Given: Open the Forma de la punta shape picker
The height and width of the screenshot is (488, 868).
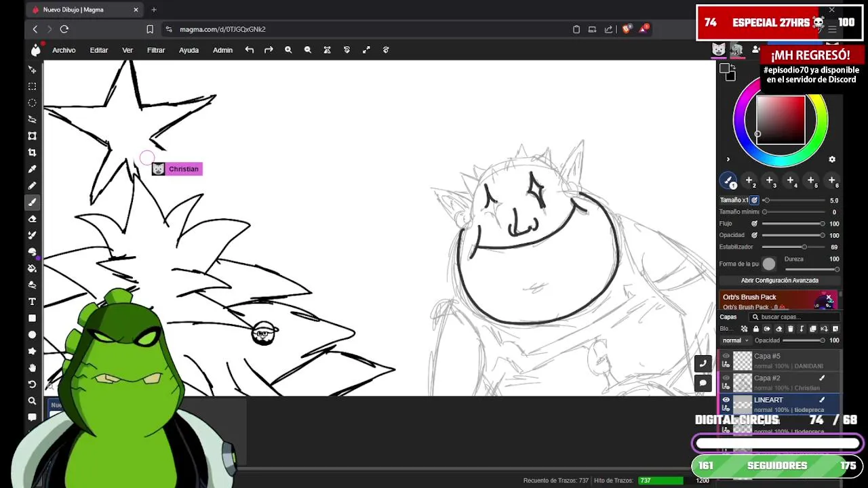Looking at the screenshot, I should [x=768, y=264].
